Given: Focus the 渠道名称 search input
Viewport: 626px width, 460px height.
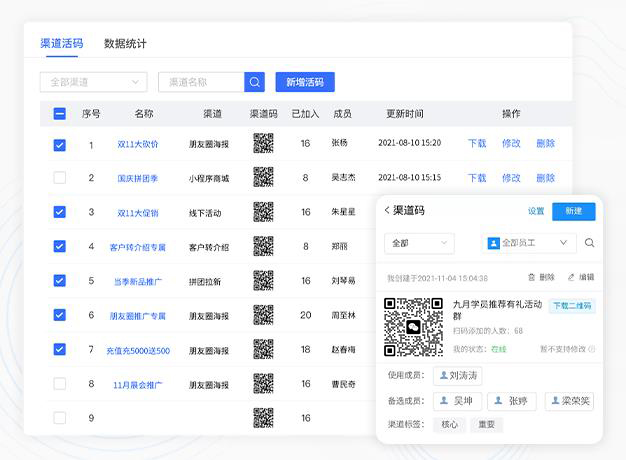Looking at the screenshot, I should [201, 82].
